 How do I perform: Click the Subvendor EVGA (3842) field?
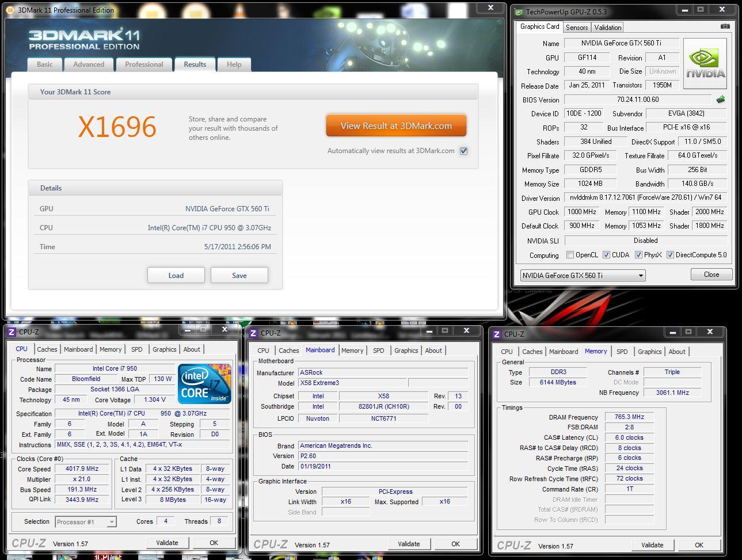pos(686,113)
